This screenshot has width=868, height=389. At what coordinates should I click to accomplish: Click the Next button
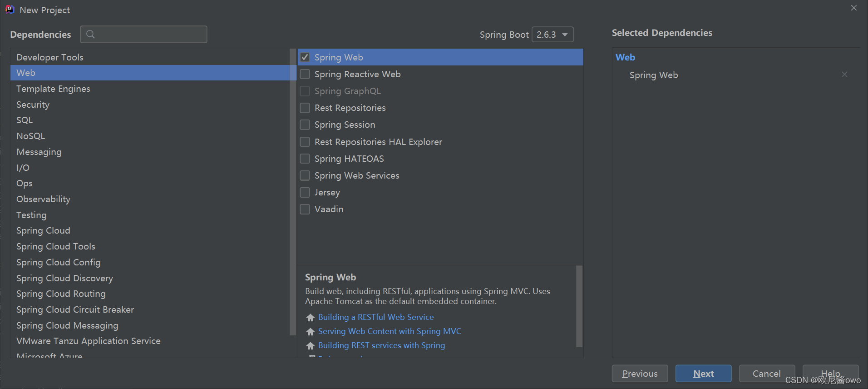point(703,374)
